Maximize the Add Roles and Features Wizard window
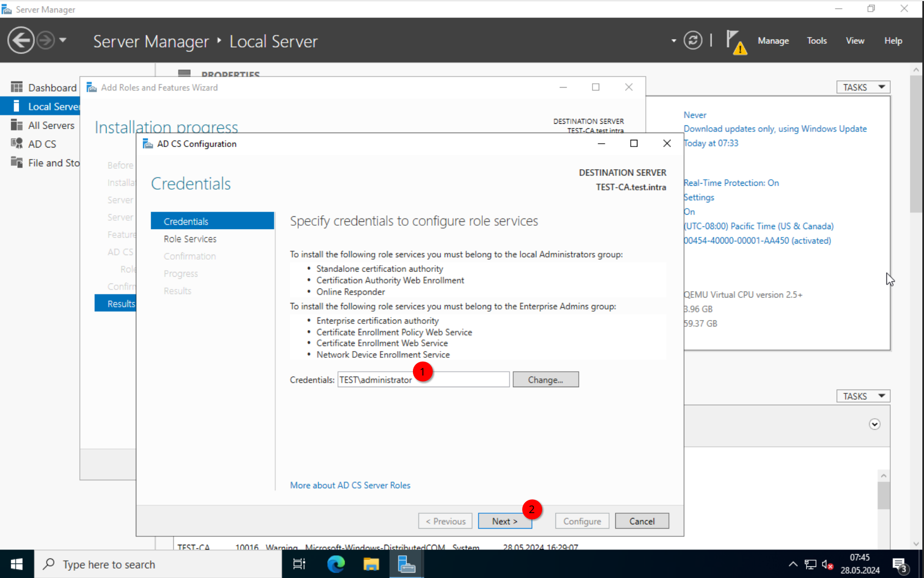This screenshot has width=924, height=578. coord(596,87)
